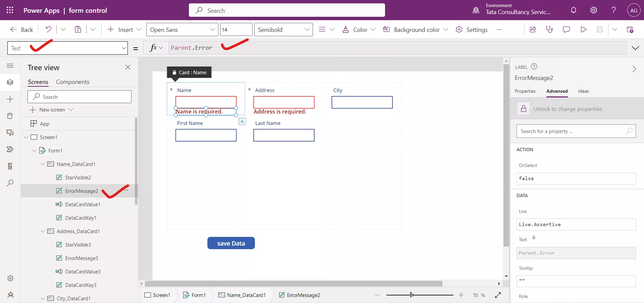Run the app checker

[549, 30]
